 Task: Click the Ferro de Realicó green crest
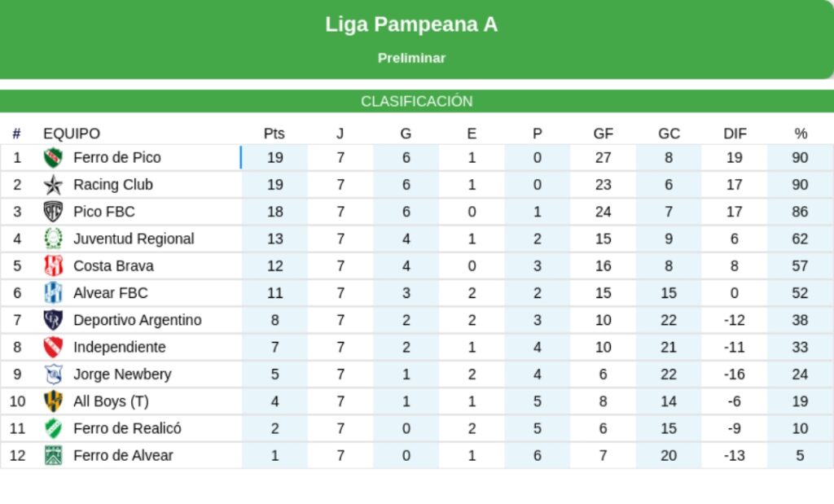pyautogui.click(x=53, y=428)
